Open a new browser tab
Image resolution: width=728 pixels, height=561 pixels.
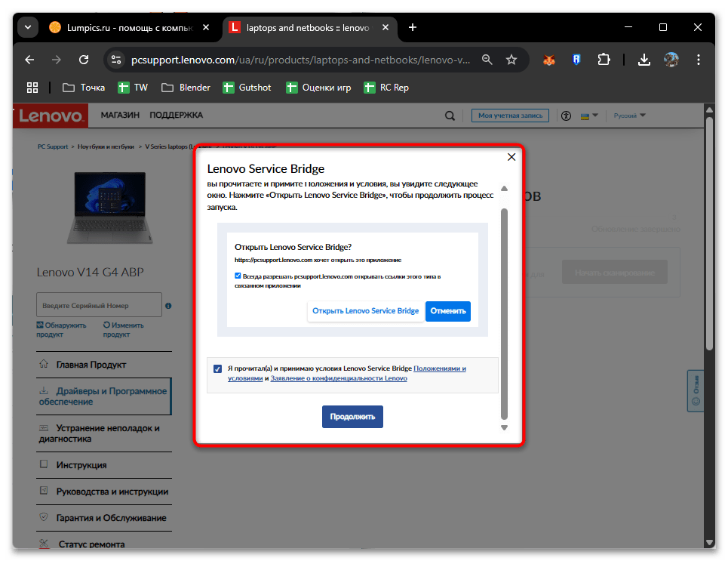point(413,27)
